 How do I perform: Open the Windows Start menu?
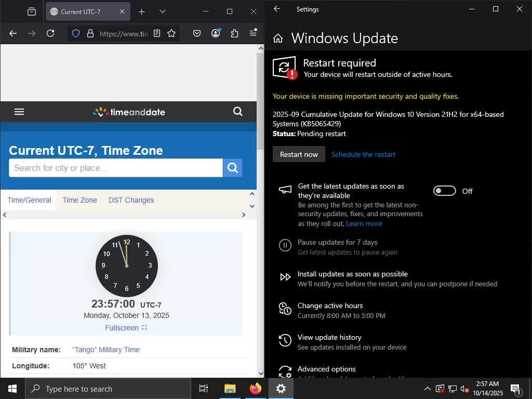12,389
